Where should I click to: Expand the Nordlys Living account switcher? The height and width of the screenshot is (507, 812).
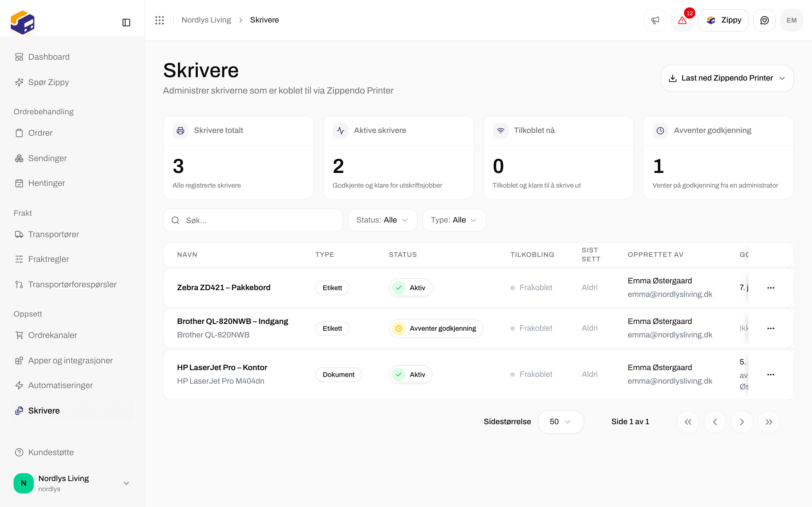(72, 483)
